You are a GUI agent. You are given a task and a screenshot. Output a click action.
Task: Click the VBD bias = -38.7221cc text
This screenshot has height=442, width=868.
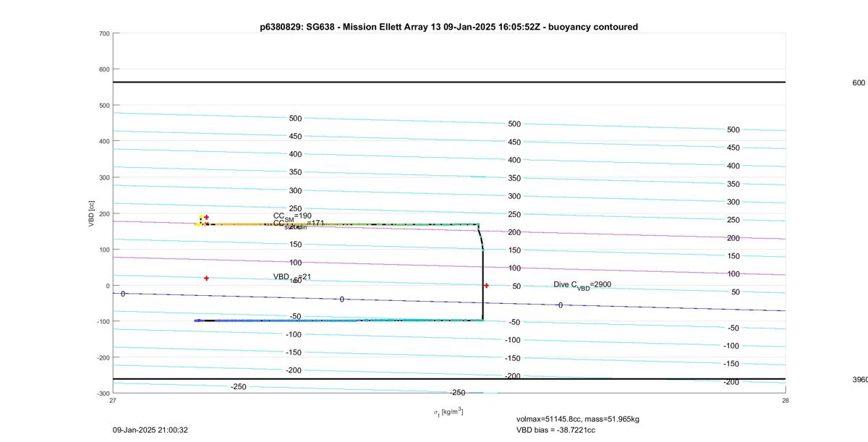tap(556, 430)
